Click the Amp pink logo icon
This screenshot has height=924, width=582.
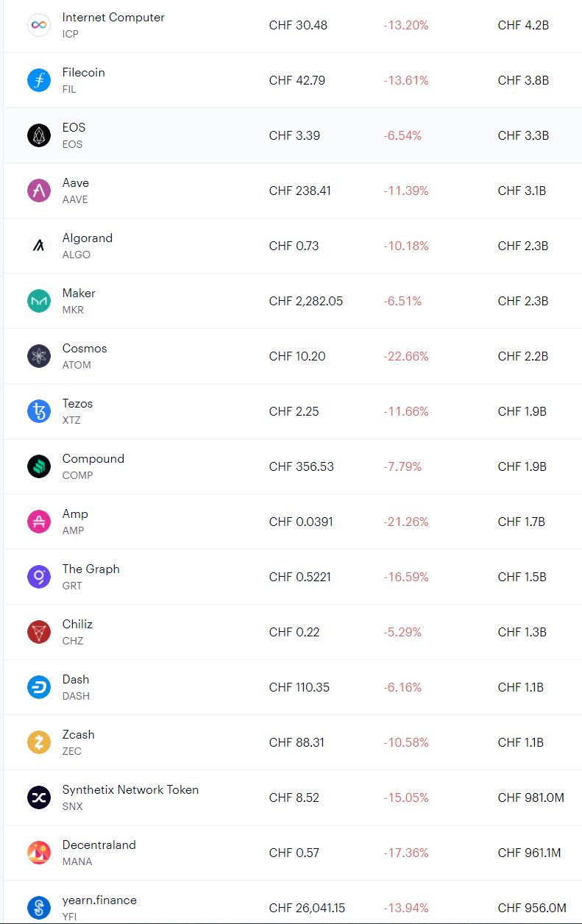[x=39, y=522]
